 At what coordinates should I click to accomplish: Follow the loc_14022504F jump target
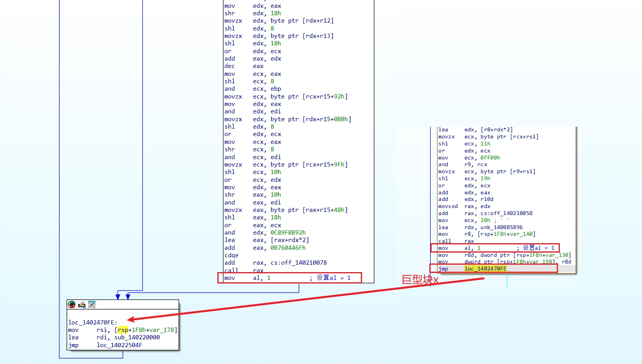click(x=119, y=345)
